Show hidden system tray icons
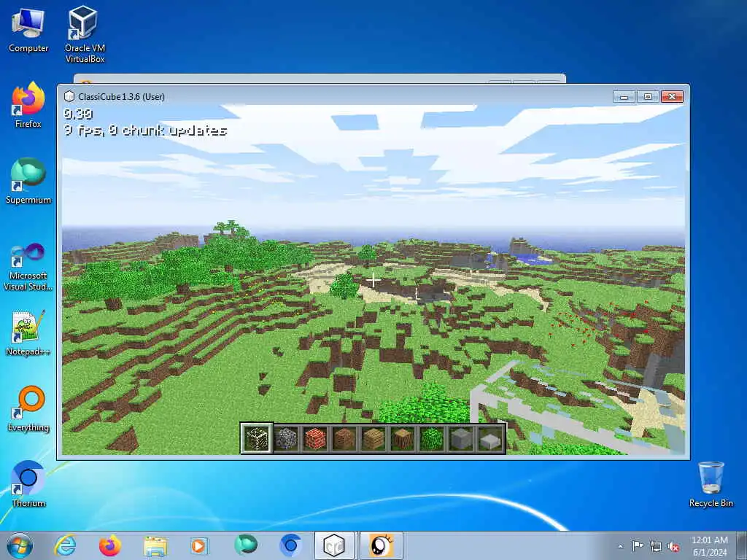This screenshot has width=747, height=560. coord(620,546)
